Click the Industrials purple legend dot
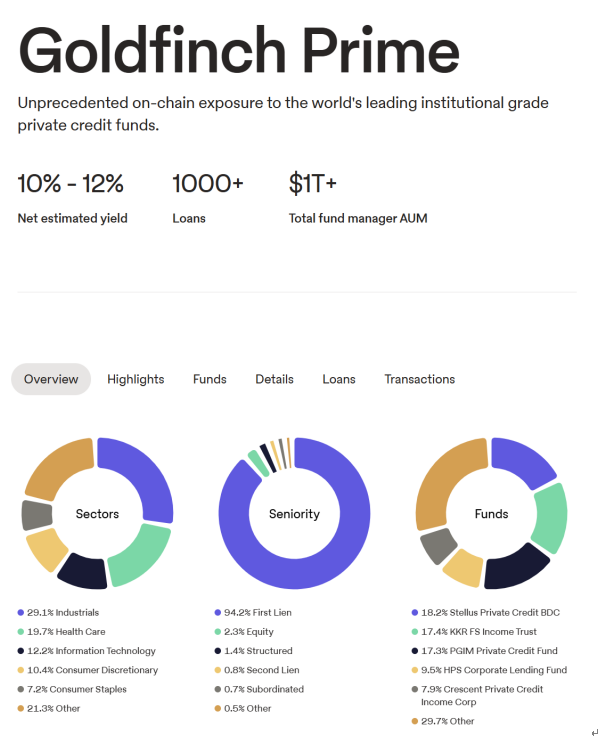 click(21, 612)
